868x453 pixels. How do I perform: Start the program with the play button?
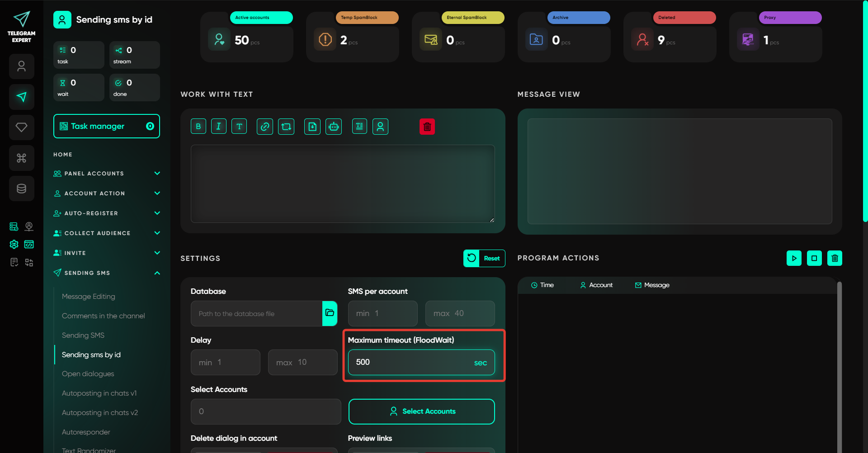coord(794,258)
